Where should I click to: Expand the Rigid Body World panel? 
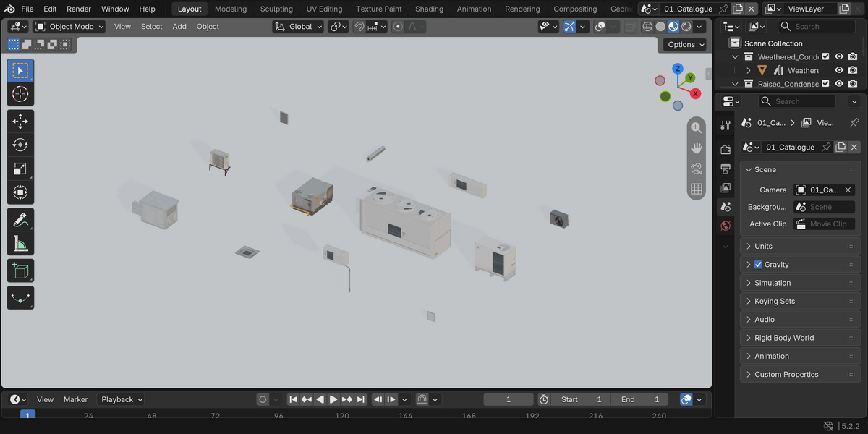click(801, 338)
